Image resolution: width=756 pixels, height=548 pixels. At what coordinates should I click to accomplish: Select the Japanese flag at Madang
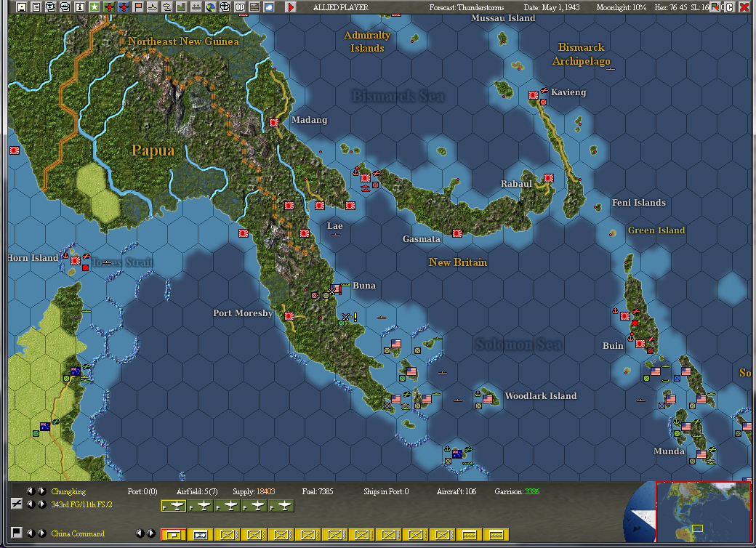point(274,123)
